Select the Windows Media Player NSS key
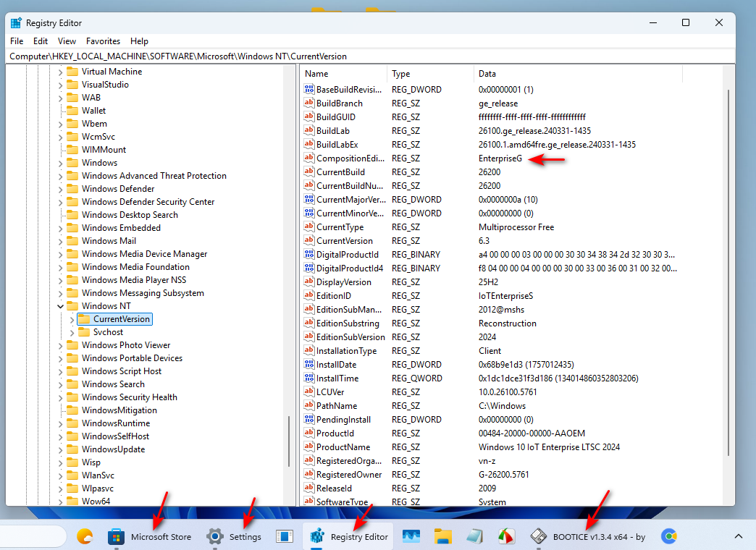The image size is (756, 550). [x=133, y=279]
